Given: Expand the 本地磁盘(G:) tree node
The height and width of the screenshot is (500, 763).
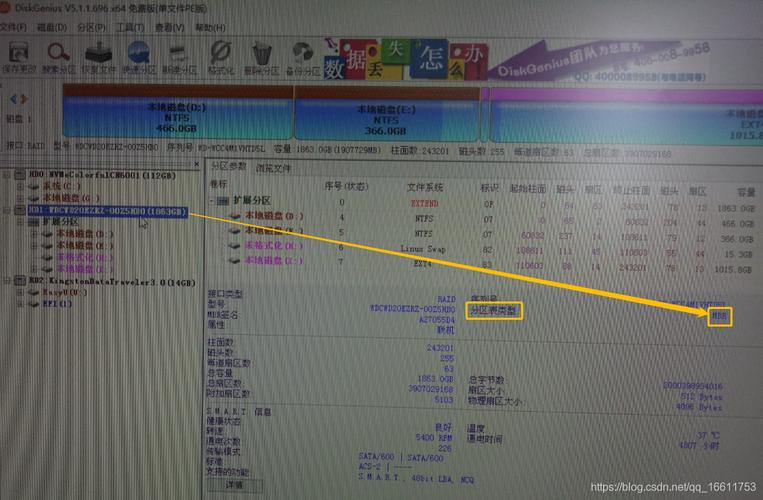Looking at the screenshot, I should [20, 198].
